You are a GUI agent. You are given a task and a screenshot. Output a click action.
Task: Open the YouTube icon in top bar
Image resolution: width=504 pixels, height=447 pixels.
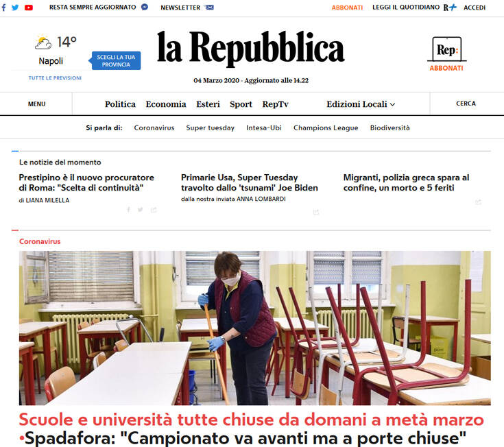click(x=29, y=8)
